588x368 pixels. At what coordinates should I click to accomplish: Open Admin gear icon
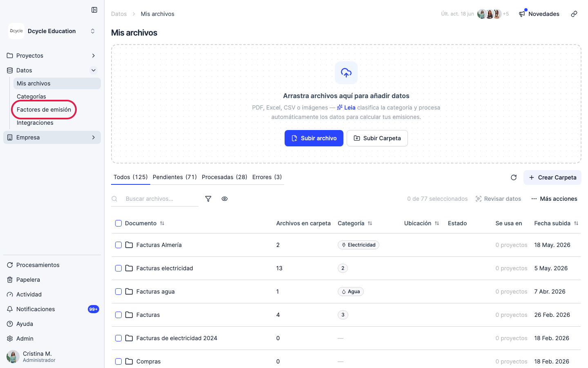(x=10, y=339)
